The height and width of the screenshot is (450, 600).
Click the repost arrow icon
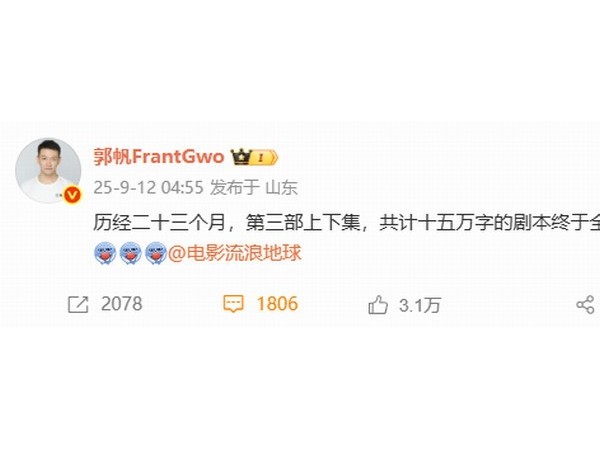[x=78, y=305]
